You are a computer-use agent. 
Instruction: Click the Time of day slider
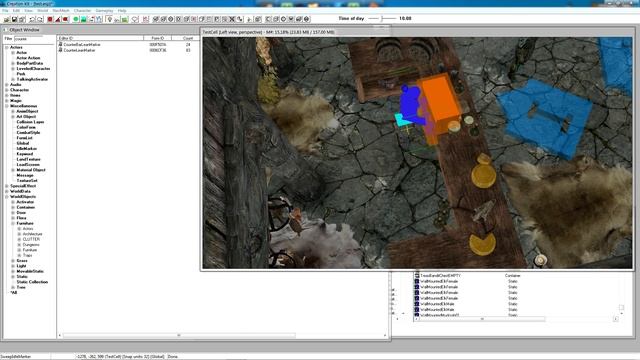(x=382, y=18)
